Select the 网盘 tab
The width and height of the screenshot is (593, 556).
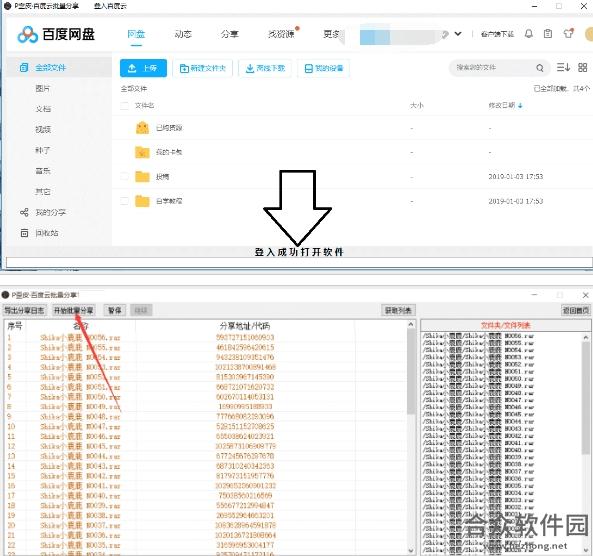point(136,34)
